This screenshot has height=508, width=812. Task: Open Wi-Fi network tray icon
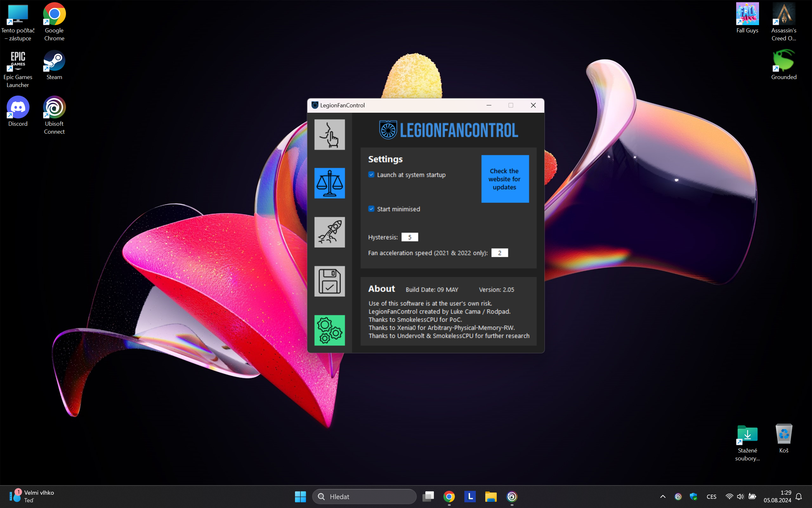[729, 497]
